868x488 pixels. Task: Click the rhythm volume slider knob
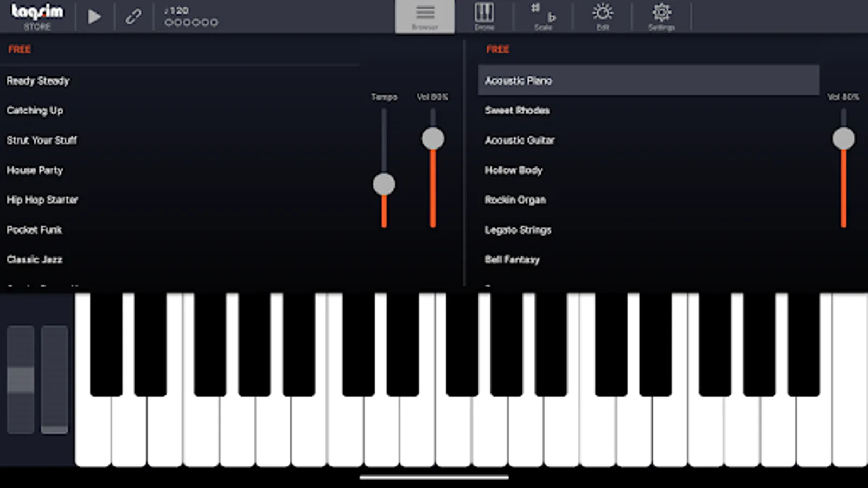click(433, 139)
